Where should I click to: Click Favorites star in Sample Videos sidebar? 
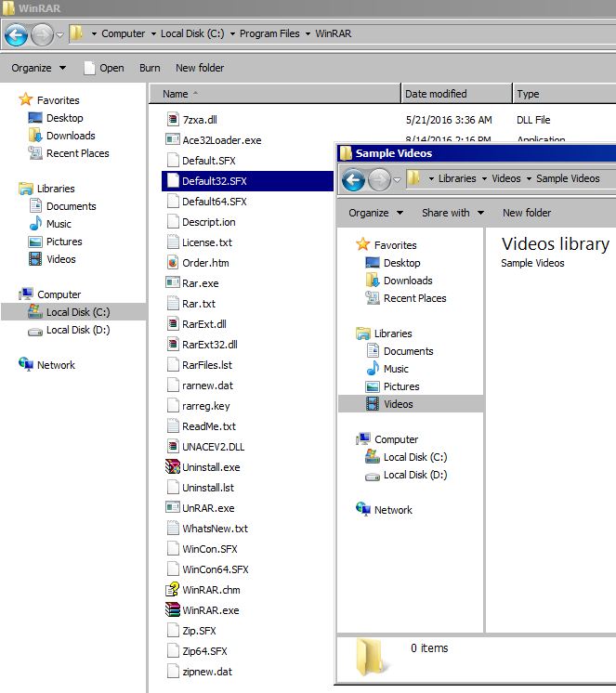tap(362, 244)
